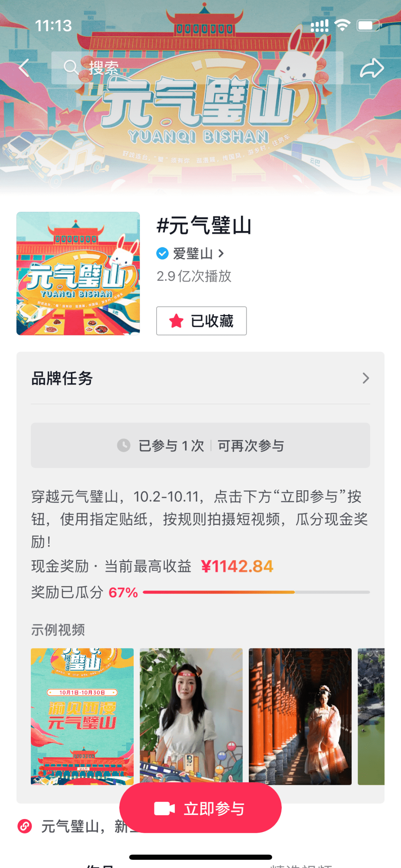Click the 搜索 search field

(197, 68)
